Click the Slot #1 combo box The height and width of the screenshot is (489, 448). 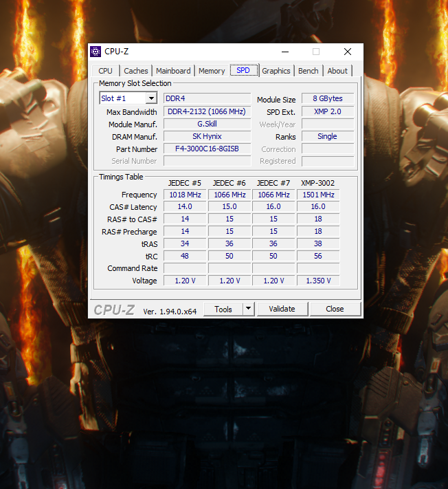pos(128,98)
